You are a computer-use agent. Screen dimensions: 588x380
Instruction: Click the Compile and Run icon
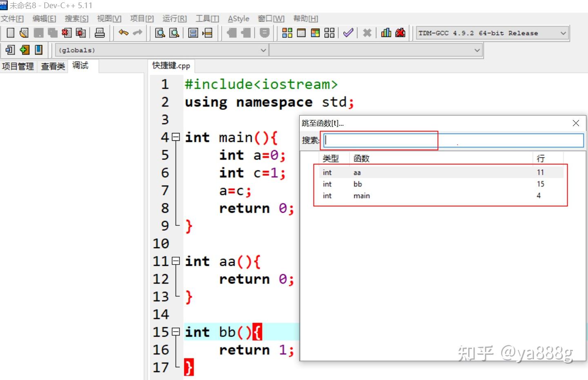(315, 33)
